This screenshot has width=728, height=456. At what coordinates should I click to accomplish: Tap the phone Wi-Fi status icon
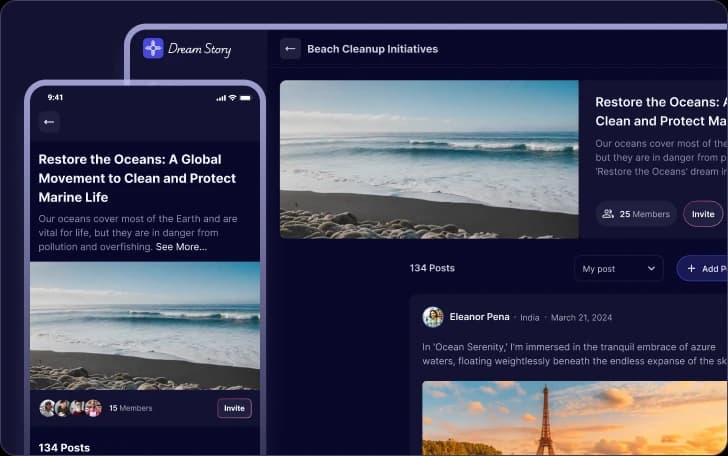coord(233,98)
